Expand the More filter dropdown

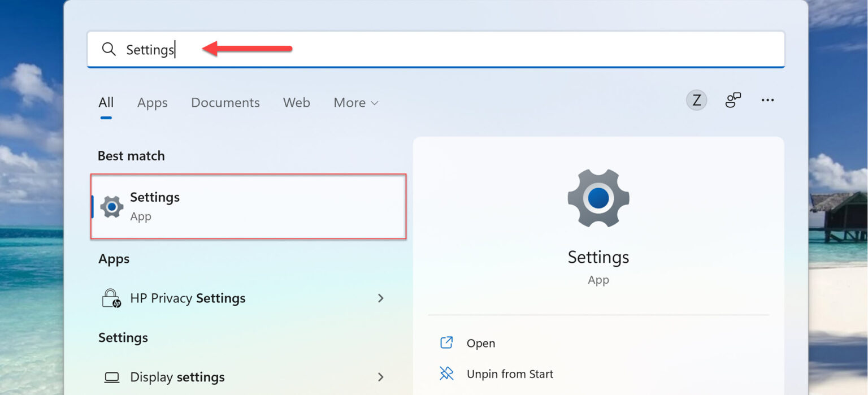[355, 103]
